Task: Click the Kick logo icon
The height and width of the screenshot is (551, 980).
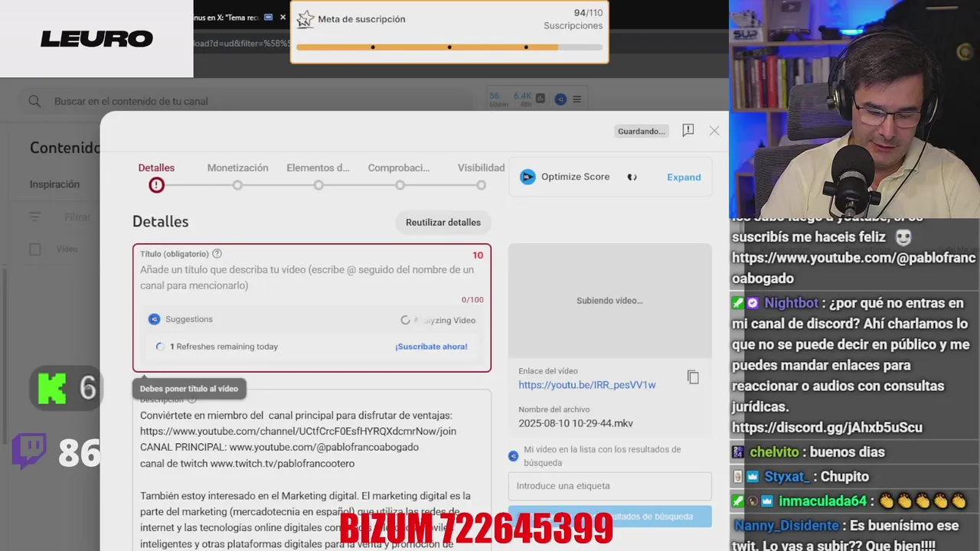Action: (x=51, y=388)
